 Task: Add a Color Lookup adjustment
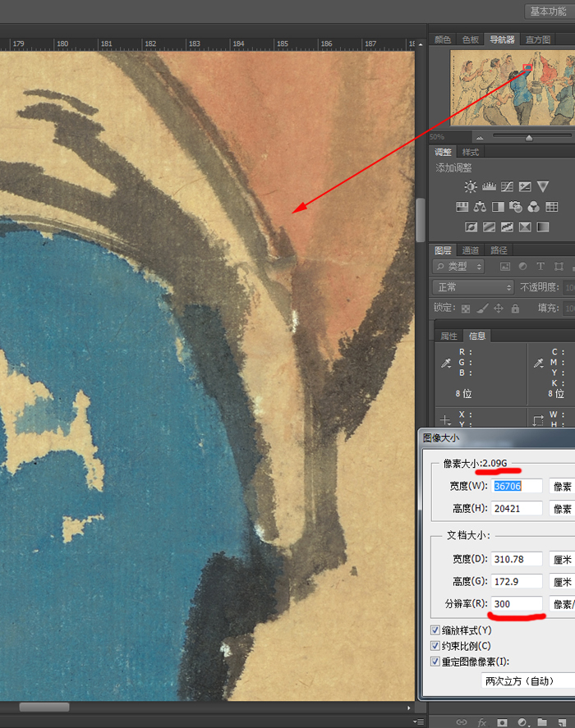click(552, 207)
